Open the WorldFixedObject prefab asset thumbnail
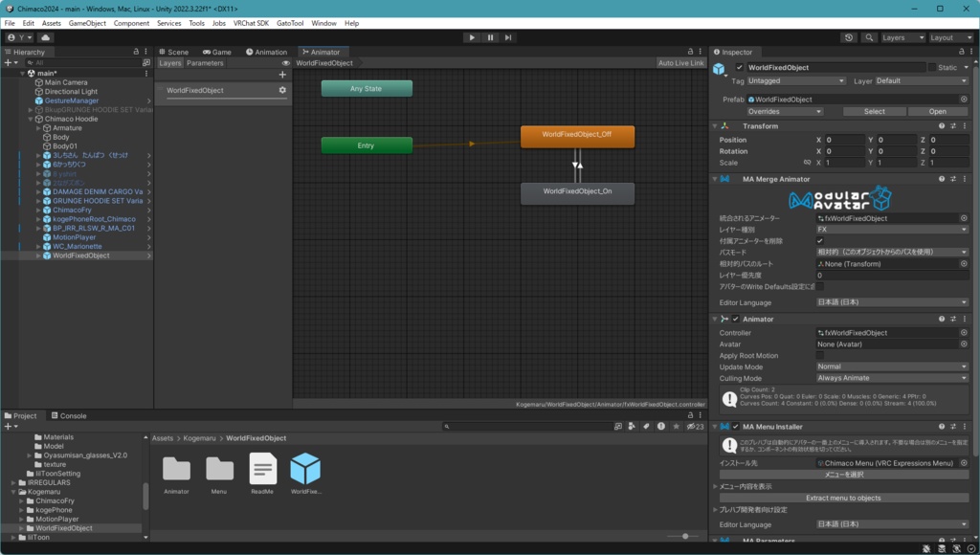This screenshot has height=555, width=980. (305, 469)
